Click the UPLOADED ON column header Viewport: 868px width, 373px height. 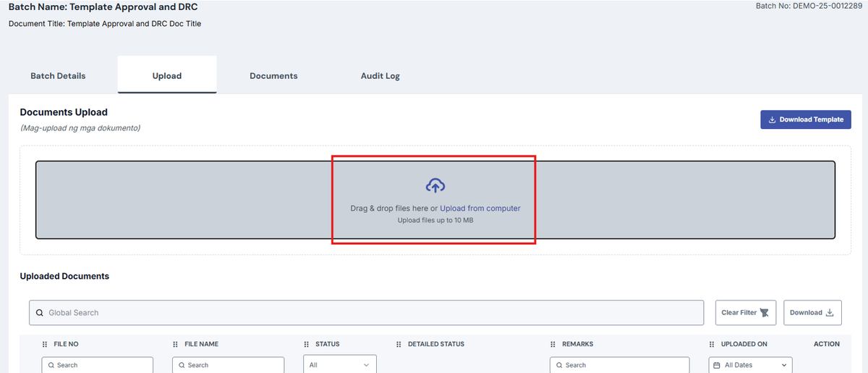coord(744,344)
